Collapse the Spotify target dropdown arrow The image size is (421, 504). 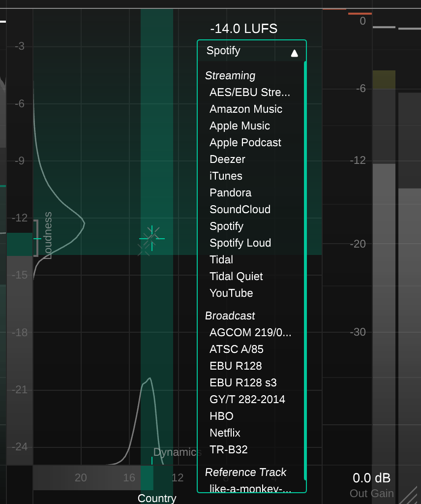[294, 53]
